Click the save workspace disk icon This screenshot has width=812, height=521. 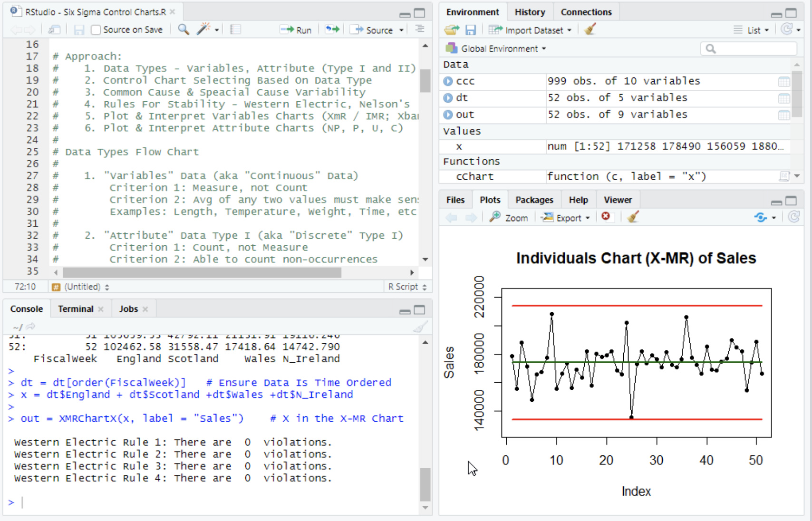(x=470, y=30)
